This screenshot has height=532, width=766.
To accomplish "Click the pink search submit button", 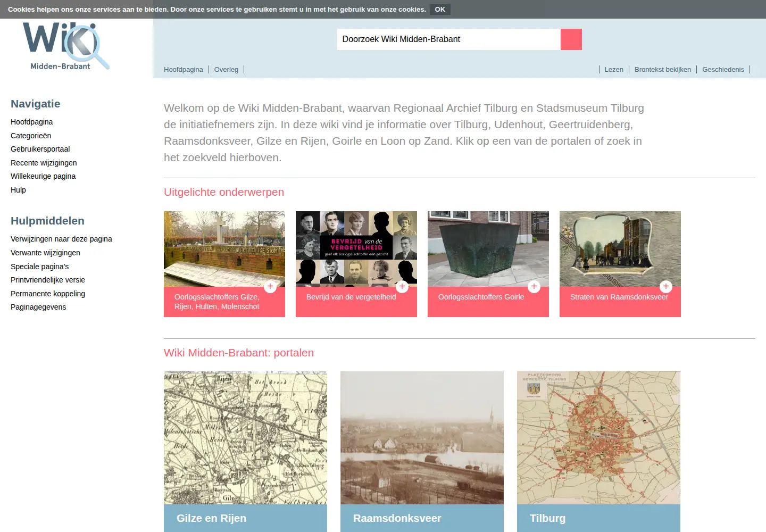I will pyautogui.click(x=571, y=39).
